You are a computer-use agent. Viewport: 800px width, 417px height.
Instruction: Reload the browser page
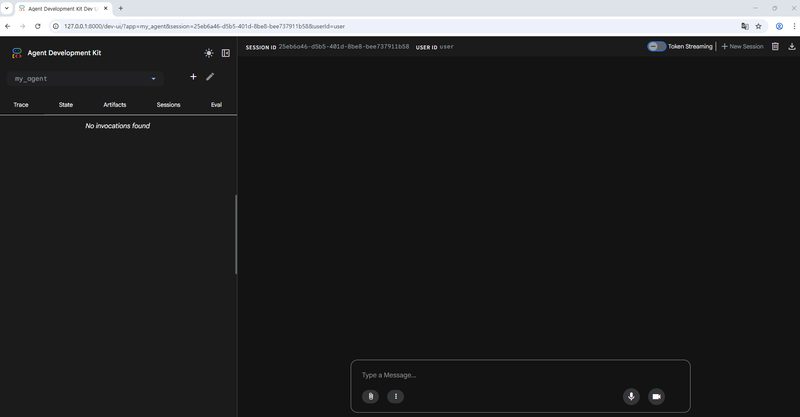click(38, 26)
